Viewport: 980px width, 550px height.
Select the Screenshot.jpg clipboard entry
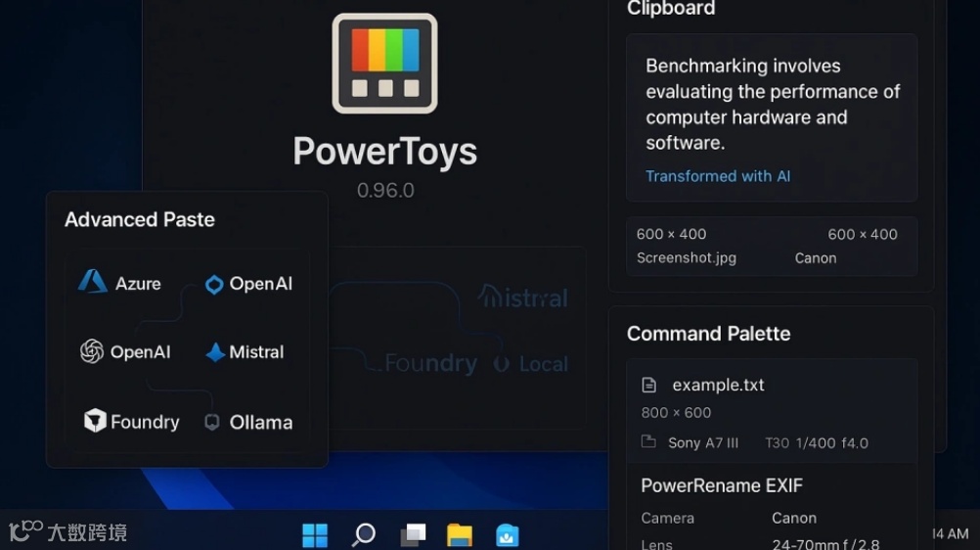[x=687, y=257]
